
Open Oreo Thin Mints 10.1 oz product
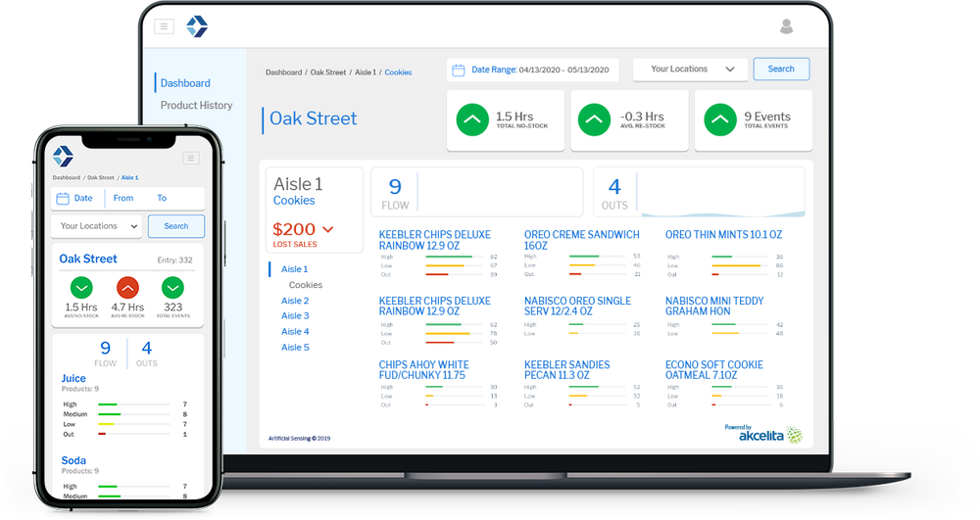pos(724,235)
